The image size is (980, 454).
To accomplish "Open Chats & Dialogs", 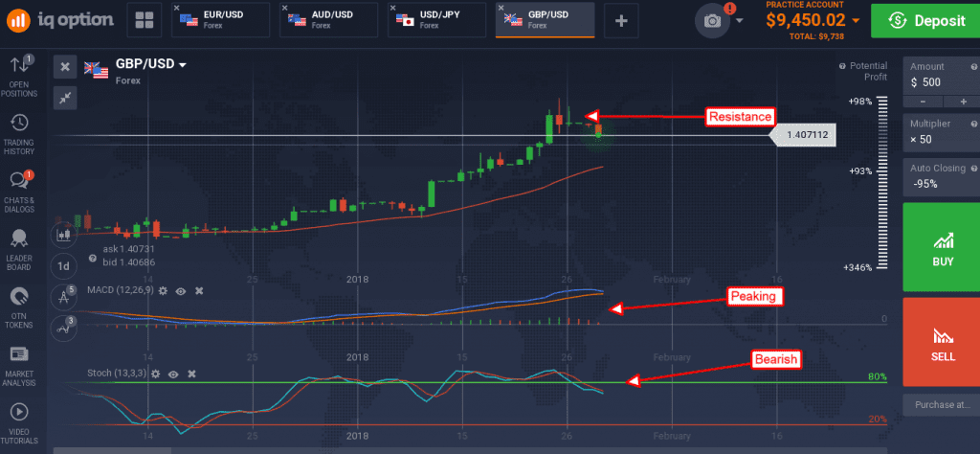I will [19, 192].
